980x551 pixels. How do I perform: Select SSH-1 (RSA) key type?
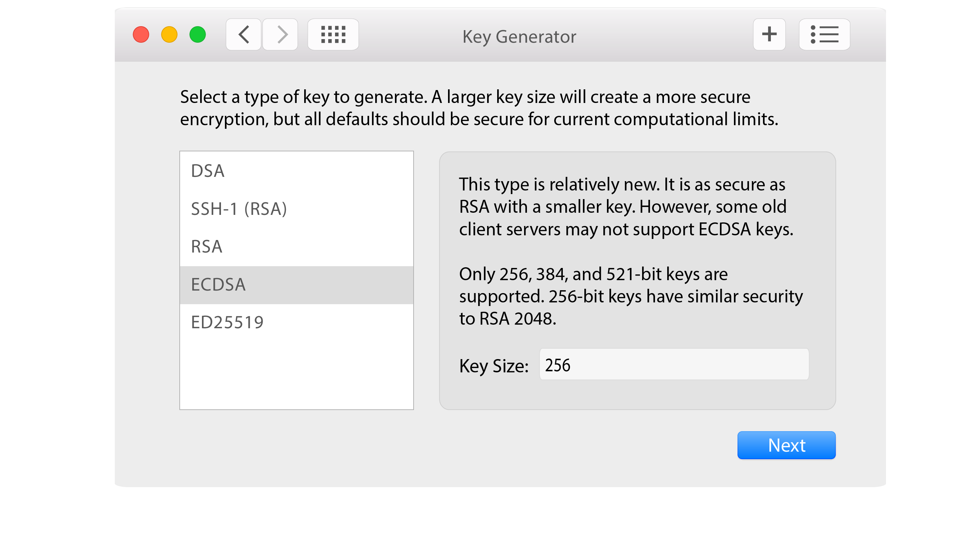pos(296,209)
